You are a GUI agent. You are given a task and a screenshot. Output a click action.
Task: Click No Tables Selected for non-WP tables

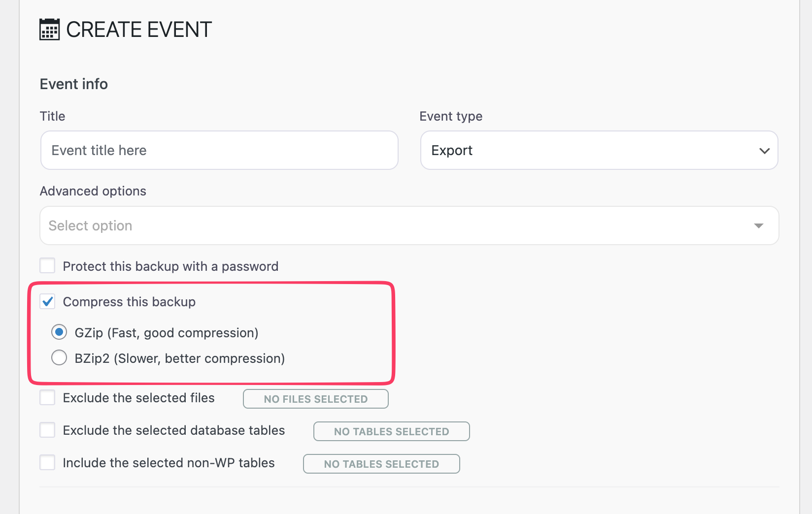[381, 464]
